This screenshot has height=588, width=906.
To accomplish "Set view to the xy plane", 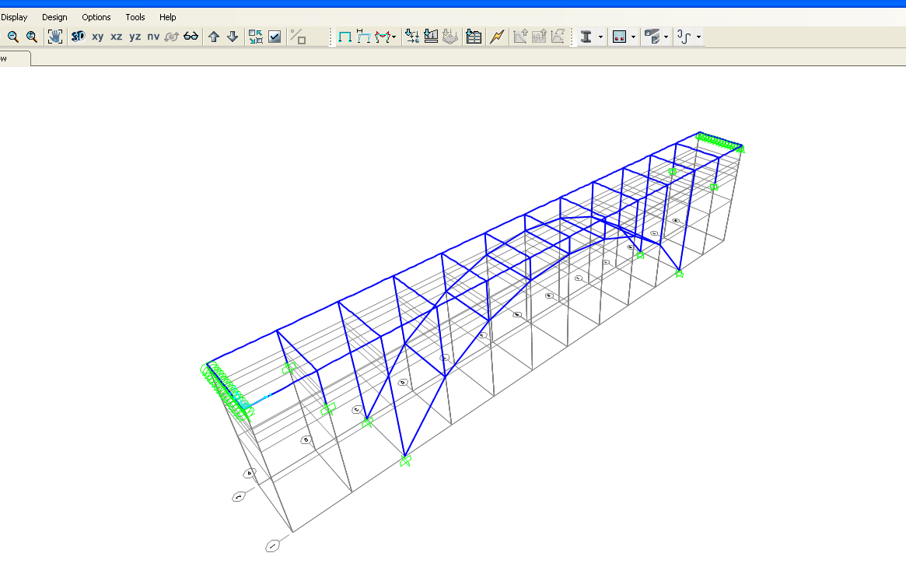I will point(97,37).
